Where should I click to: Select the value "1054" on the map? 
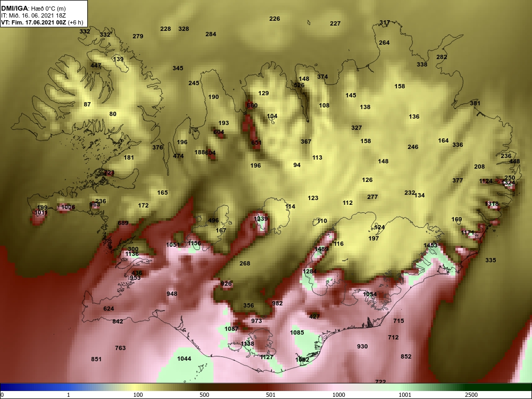click(370, 294)
